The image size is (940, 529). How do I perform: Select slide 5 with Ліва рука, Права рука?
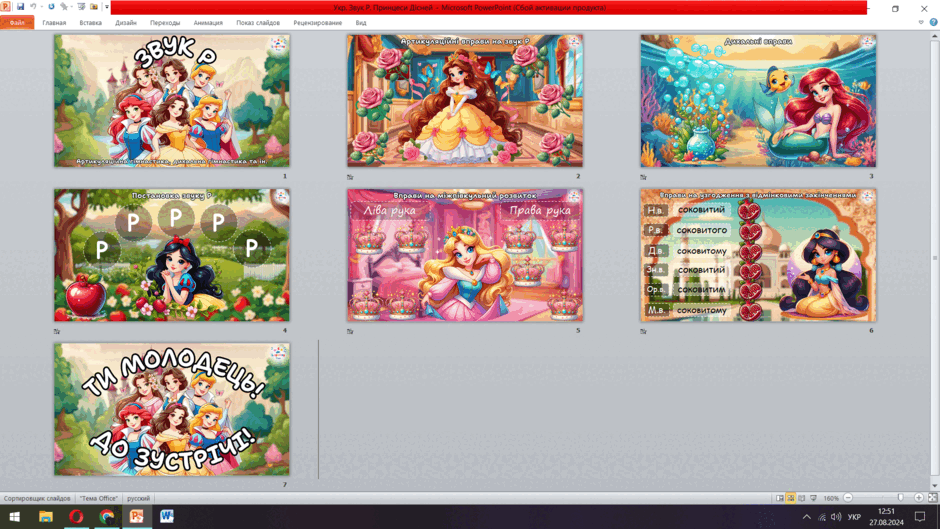pyautogui.click(x=465, y=255)
